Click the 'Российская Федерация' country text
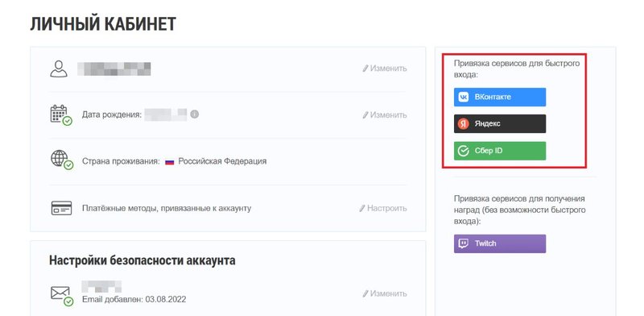The image size is (644, 316). [222, 161]
